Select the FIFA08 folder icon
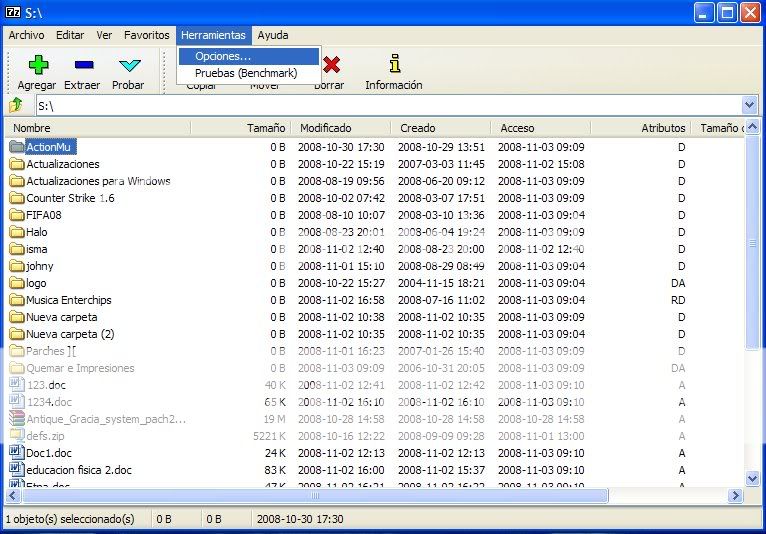 click(17, 215)
